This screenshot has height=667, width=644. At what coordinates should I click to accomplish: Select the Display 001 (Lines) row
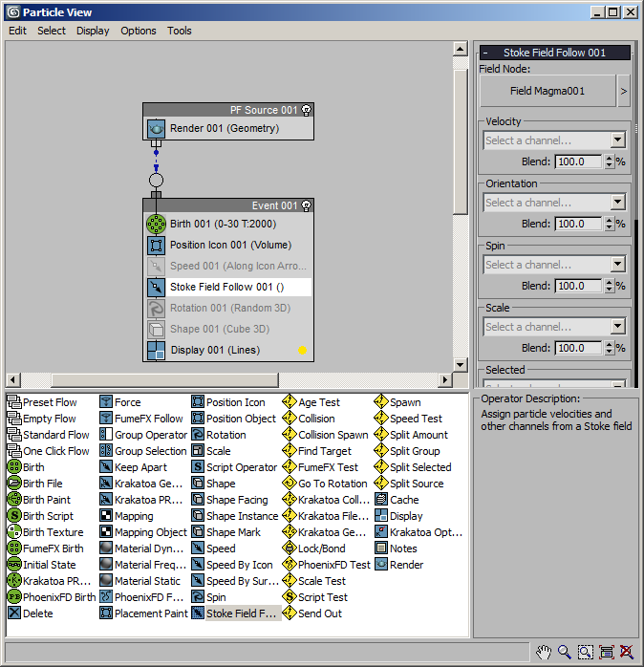pos(228,351)
